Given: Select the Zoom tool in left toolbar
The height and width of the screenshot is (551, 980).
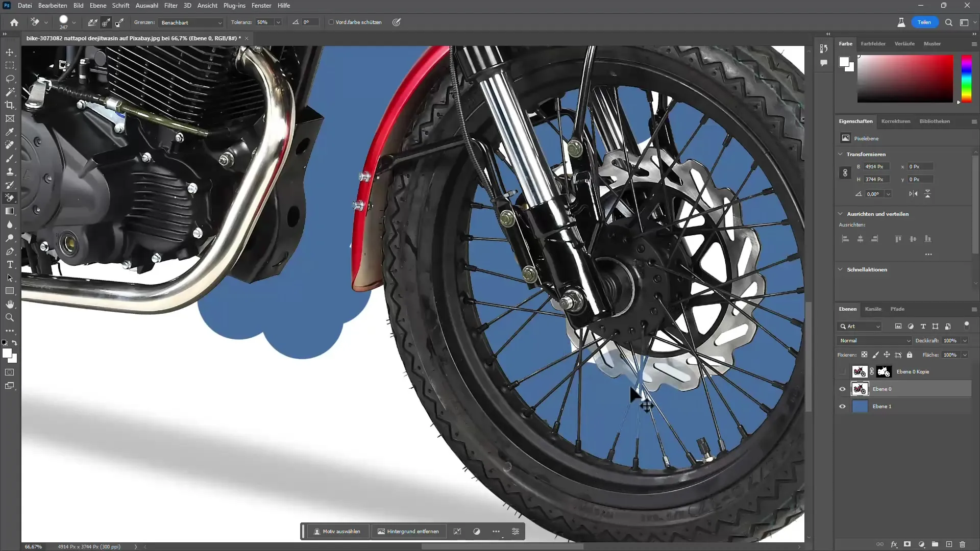Looking at the screenshot, I should [x=10, y=317].
